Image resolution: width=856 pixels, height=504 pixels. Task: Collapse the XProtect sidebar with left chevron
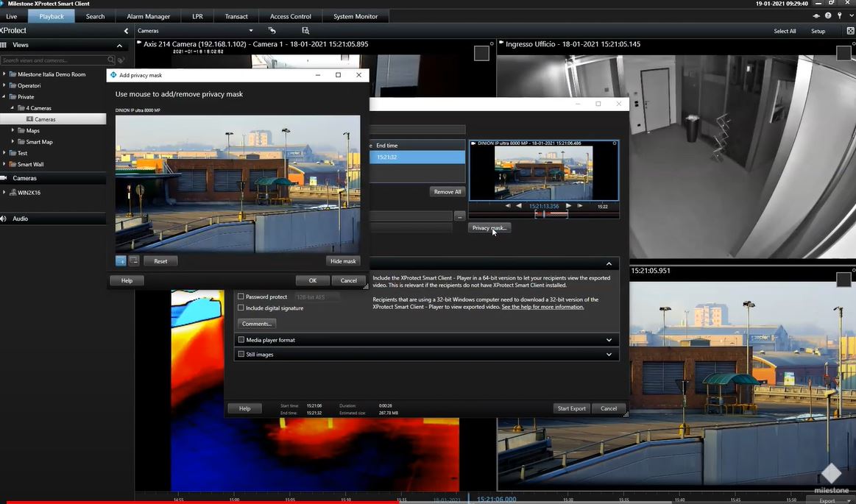point(126,31)
